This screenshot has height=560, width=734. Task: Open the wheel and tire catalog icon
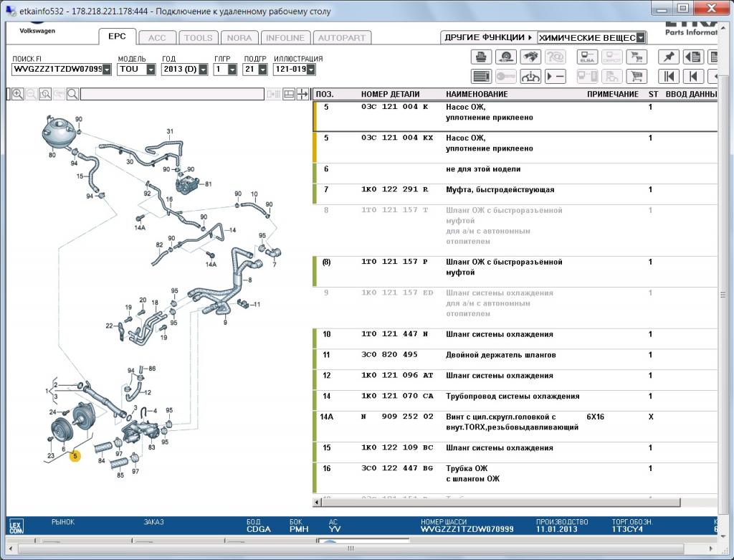point(505,57)
